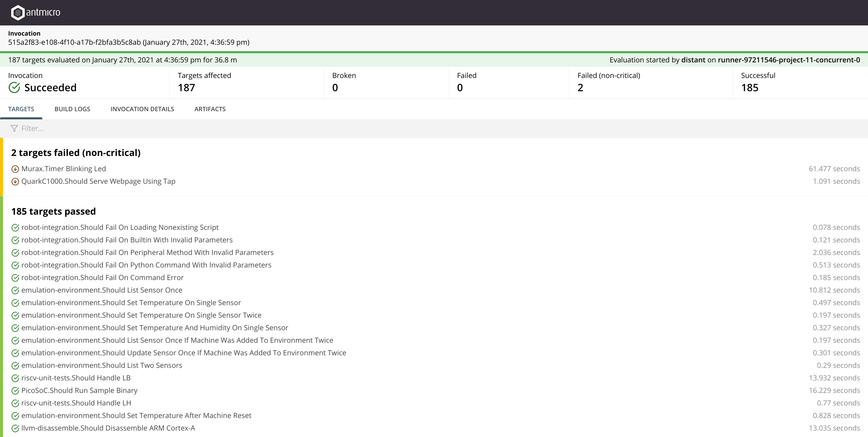Click the filter funnel icon

point(14,128)
